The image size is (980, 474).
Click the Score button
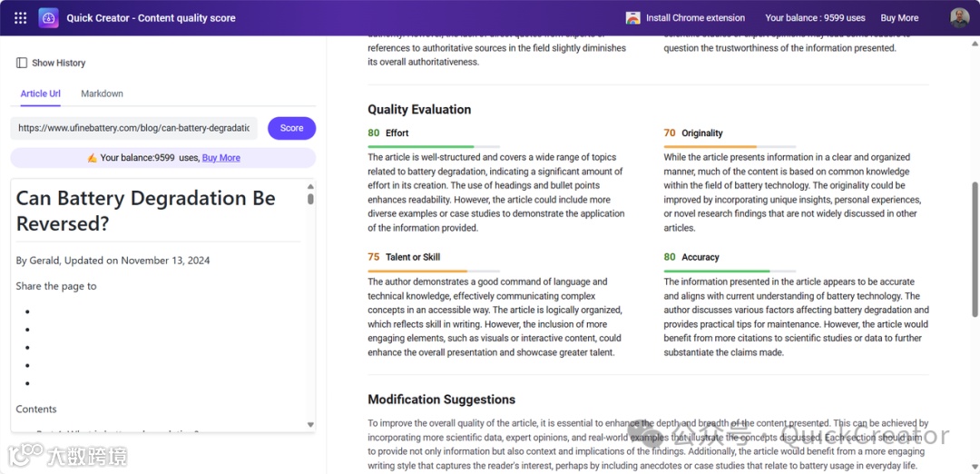(292, 128)
